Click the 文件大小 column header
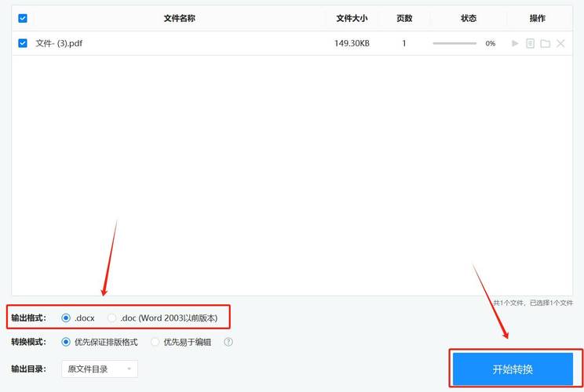The image size is (584, 392). click(352, 18)
